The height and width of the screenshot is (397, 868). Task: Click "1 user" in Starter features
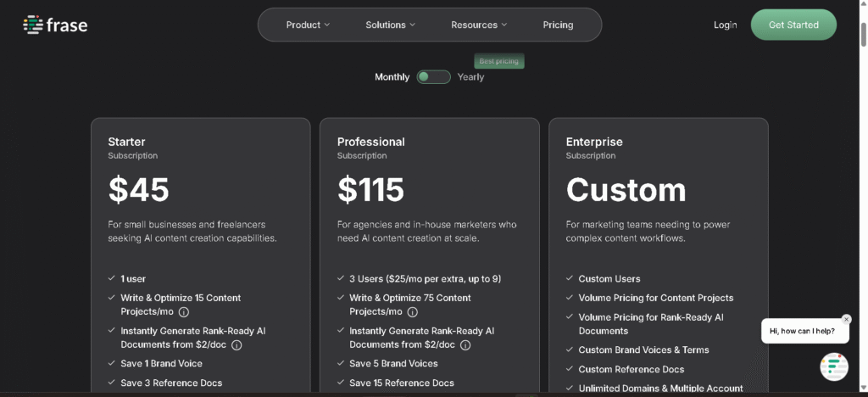[133, 278]
